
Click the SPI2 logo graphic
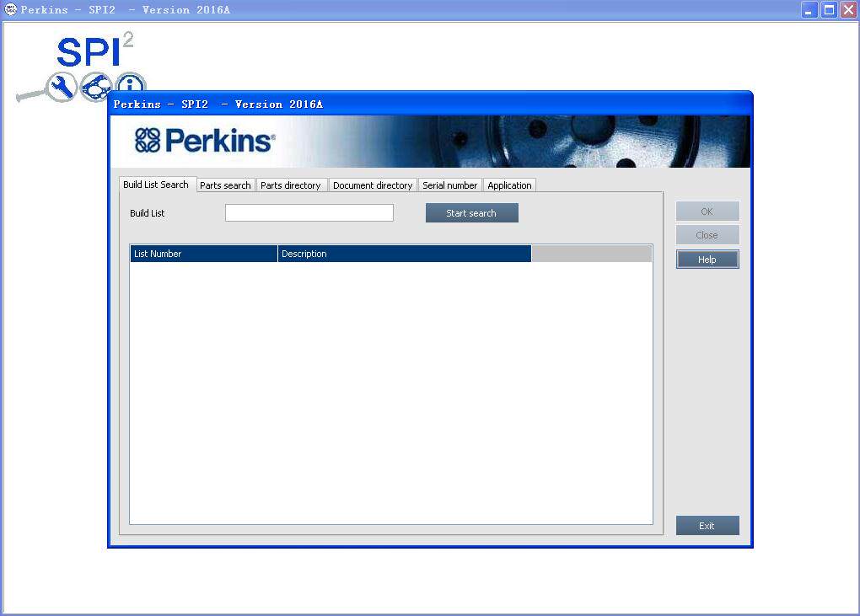[x=89, y=52]
